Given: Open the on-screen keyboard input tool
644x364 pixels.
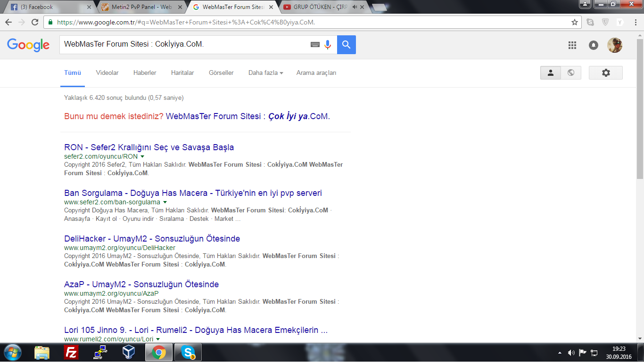Looking at the screenshot, I should click(x=315, y=45).
